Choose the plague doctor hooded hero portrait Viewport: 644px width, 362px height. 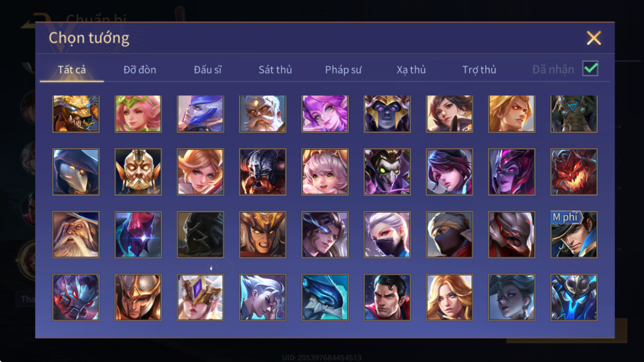point(76,172)
